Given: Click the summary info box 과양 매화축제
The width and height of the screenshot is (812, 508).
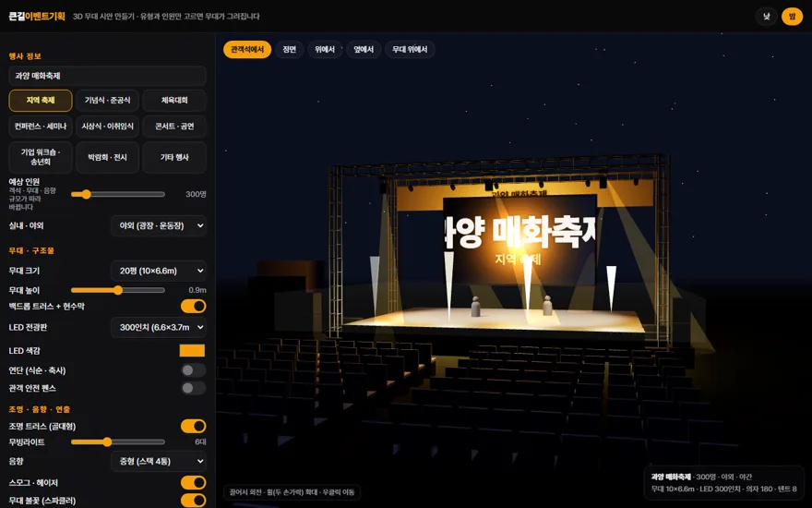Looking at the screenshot, I should (724, 482).
